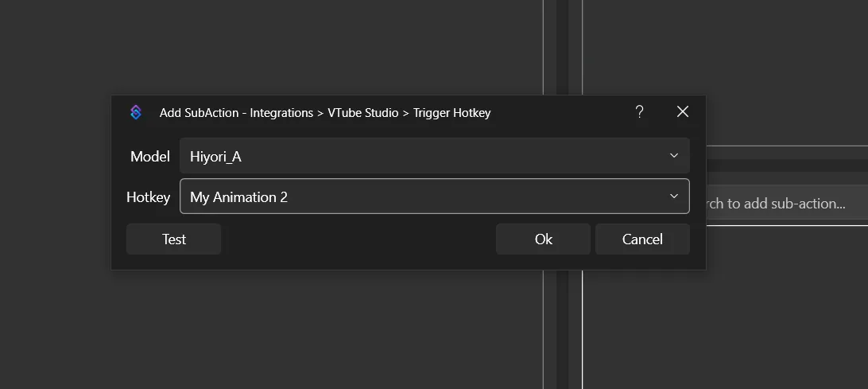This screenshot has height=389, width=868.
Task: Click the Add SubAction dialog title text
Action: pyautogui.click(x=325, y=113)
